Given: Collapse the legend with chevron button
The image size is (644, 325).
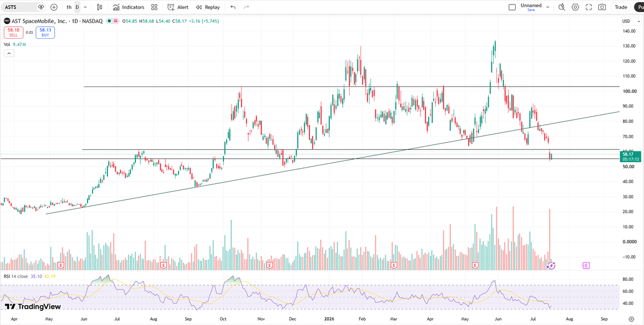Looking at the screenshot, I should click(9, 53).
